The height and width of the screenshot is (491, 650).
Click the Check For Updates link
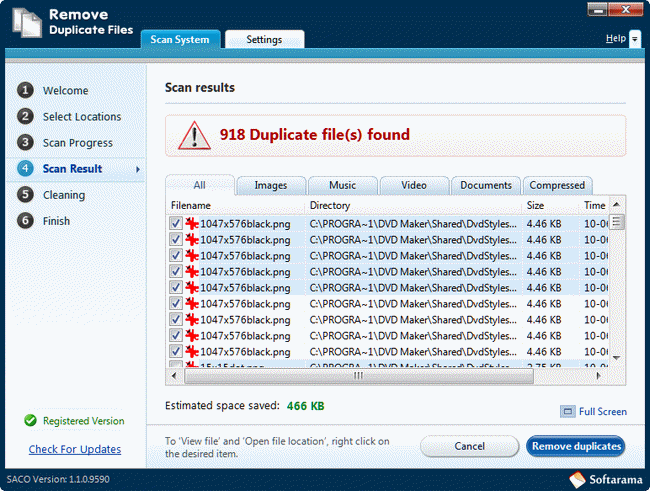point(75,449)
